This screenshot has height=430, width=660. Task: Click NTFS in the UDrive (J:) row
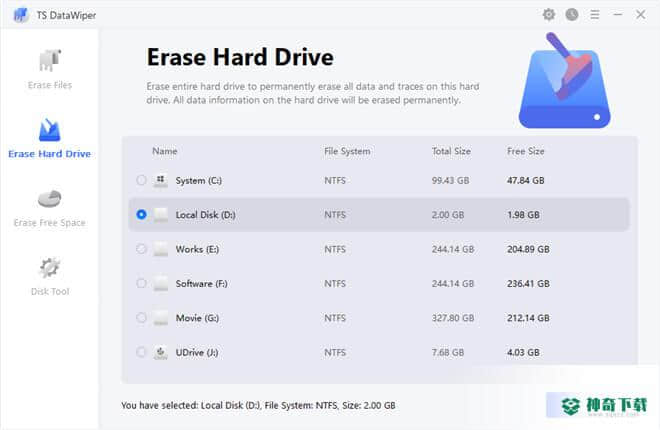335,353
